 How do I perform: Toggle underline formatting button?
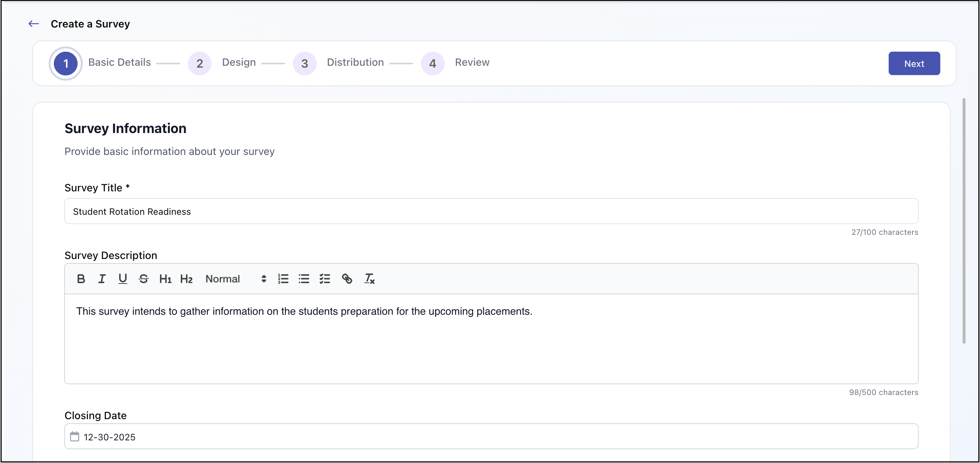point(122,279)
